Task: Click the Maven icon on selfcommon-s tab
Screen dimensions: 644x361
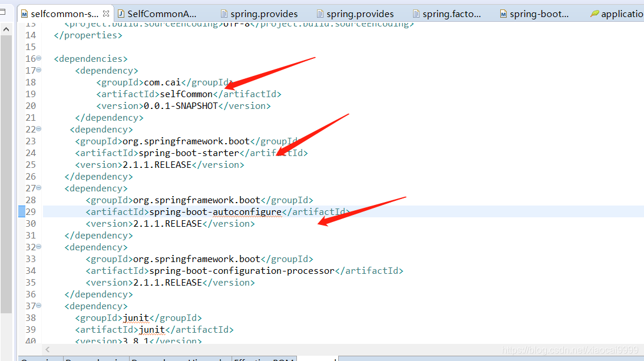Action: tap(24, 13)
